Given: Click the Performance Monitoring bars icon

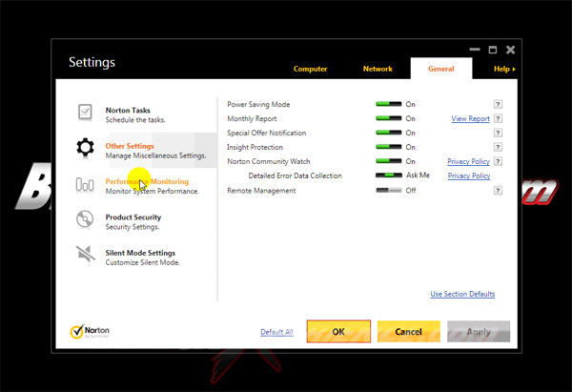Looking at the screenshot, I should click(x=85, y=185).
